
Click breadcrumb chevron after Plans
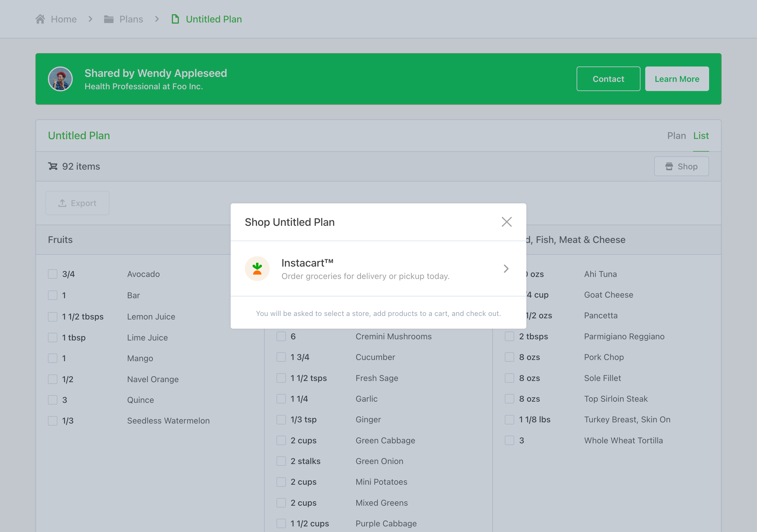(157, 19)
